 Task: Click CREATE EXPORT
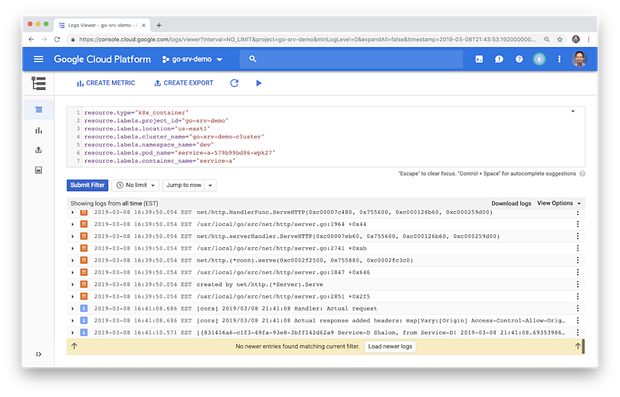[x=183, y=83]
